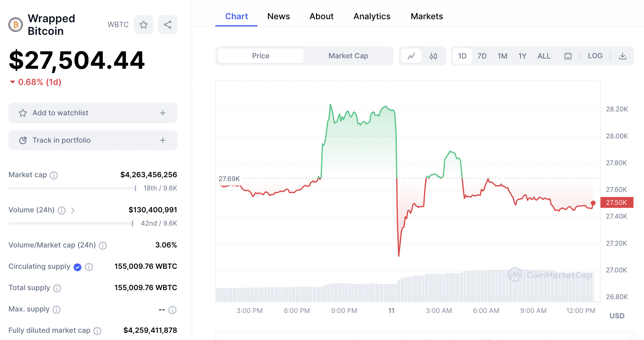Screen dimensions: 644x340
Task: Expand the Volume (24h) details chevron
Action: [73, 210]
